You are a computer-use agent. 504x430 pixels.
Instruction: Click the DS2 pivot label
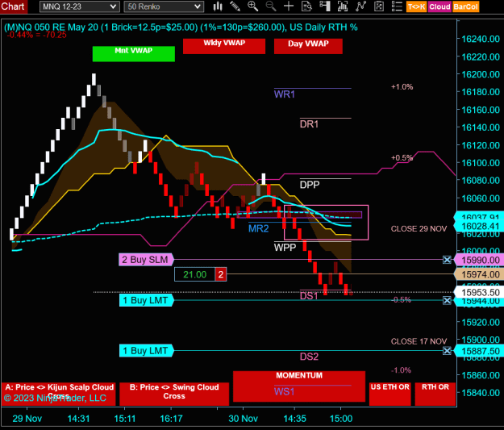pos(309,357)
